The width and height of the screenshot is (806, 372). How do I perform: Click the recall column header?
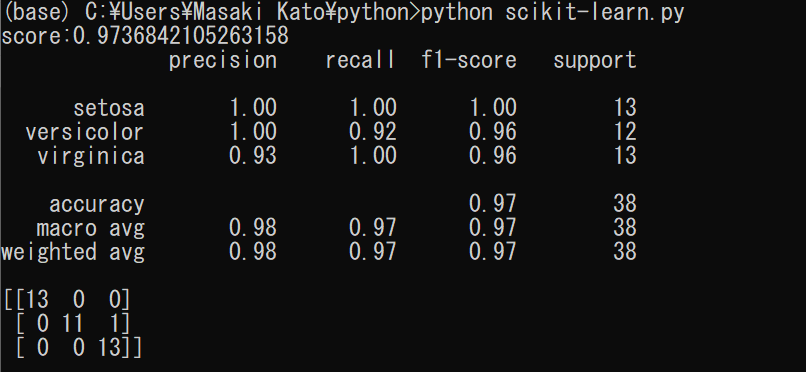click(361, 60)
